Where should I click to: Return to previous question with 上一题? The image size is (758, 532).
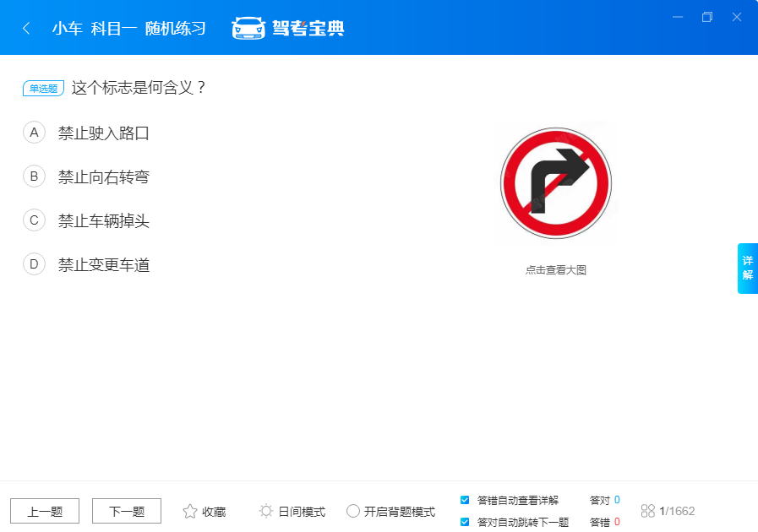click(x=44, y=510)
